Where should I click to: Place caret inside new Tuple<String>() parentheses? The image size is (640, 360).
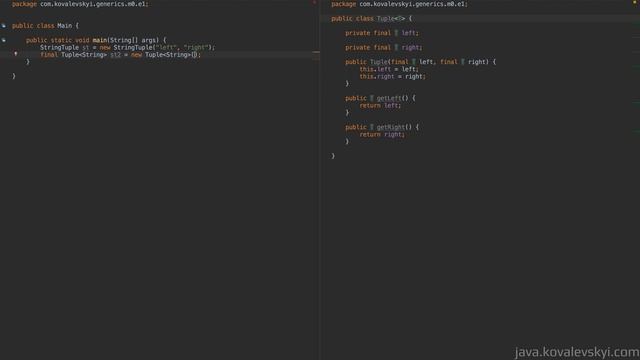[195, 55]
